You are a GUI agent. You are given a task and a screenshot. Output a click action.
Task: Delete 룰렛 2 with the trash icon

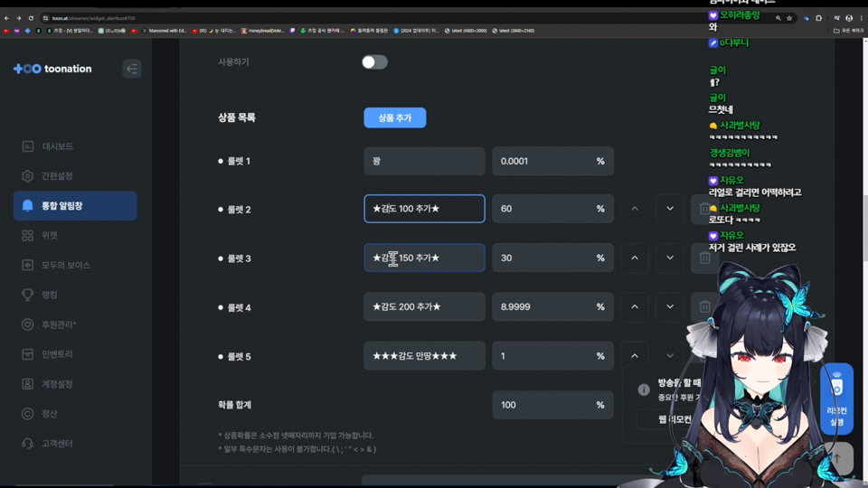(x=704, y=209)
